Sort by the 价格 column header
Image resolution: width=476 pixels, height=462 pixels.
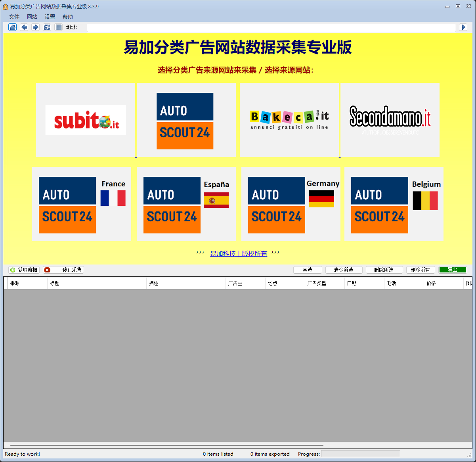444,283
